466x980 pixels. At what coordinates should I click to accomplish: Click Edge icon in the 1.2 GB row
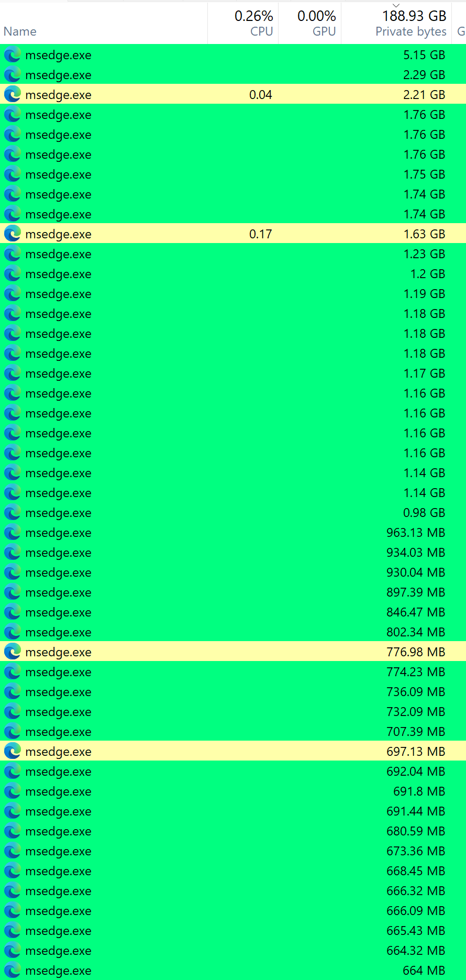click(13, 274)
